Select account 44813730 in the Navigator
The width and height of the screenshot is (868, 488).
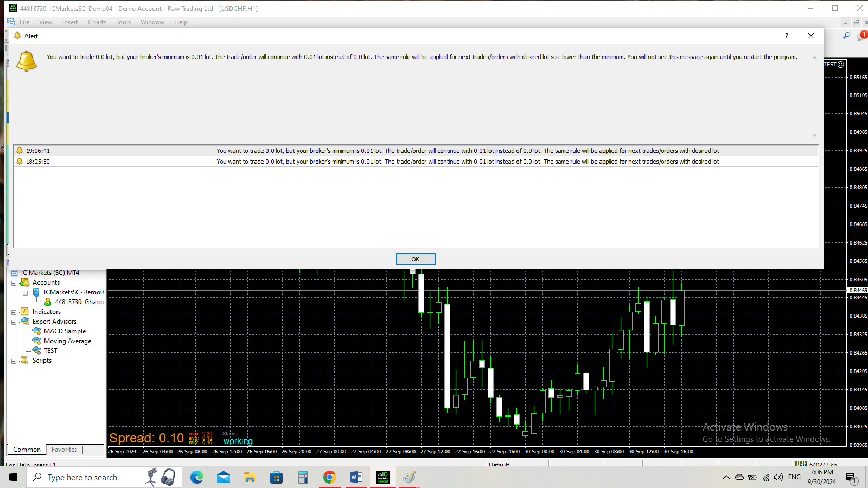(x=79, y=302)
